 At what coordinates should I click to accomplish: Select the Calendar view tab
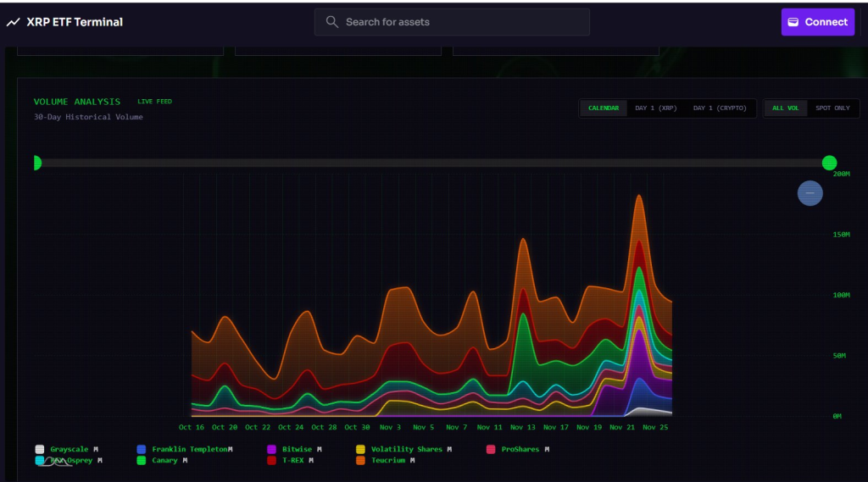[604, 108]
